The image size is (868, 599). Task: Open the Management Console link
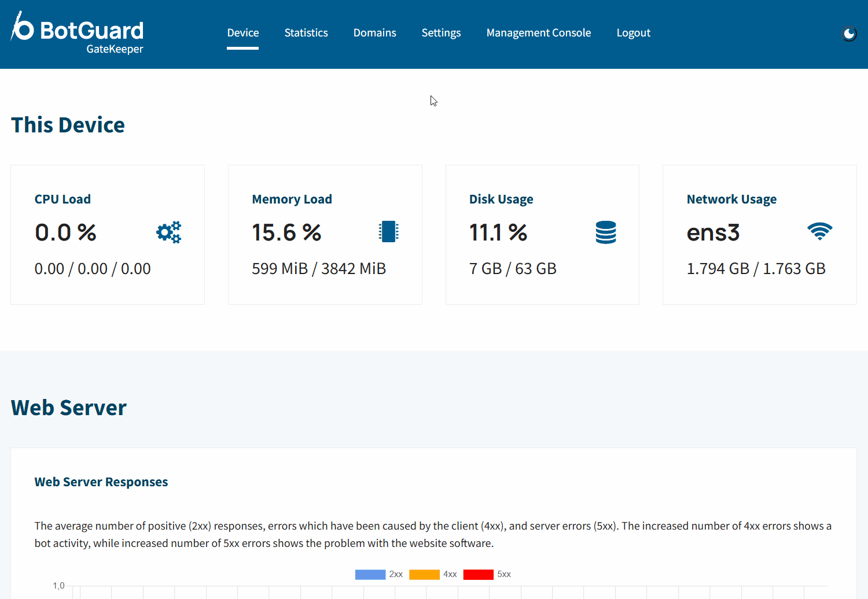(x=538, y=33)
